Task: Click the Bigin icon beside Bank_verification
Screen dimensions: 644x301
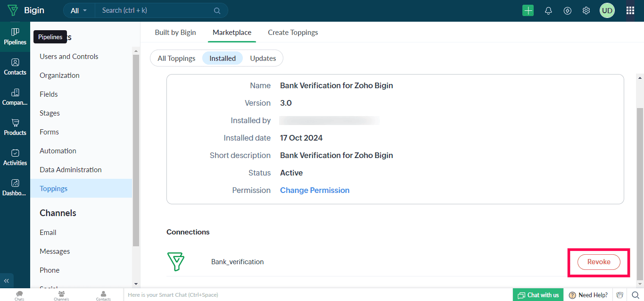Action: pos(176,261)
